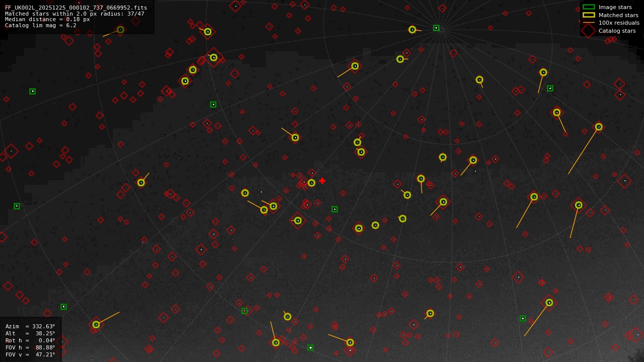Select the yellow matched star beside the red cross
This screenshot has width=644, height=362.
(312, 183)
